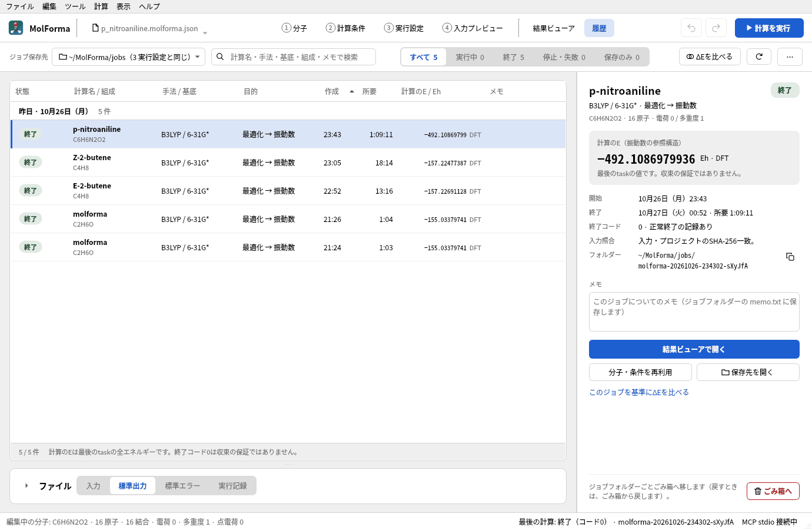Image resolution: width=812 pixels, height=530 pixels.
Task: Click 分子・条件を再利用 button
Action: click(641, 372)
